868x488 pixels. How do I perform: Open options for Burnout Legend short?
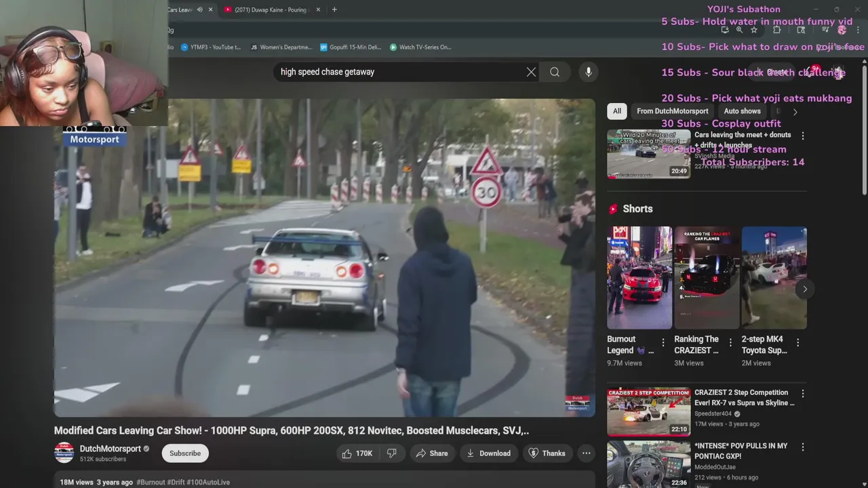coord(663,343)
